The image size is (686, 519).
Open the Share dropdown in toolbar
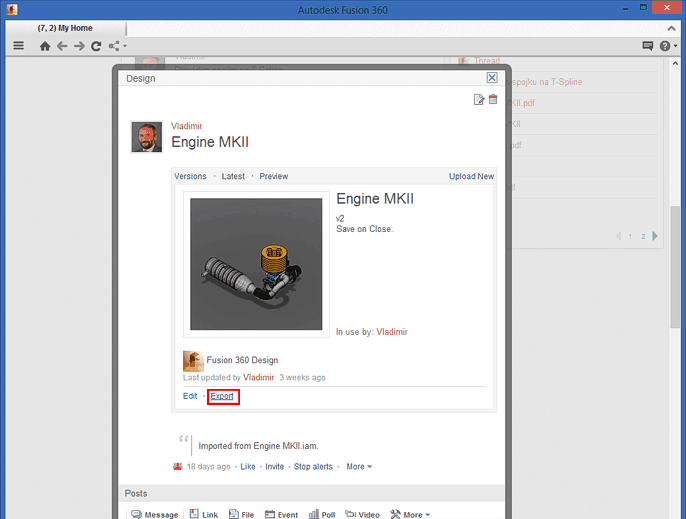point(118,46)
